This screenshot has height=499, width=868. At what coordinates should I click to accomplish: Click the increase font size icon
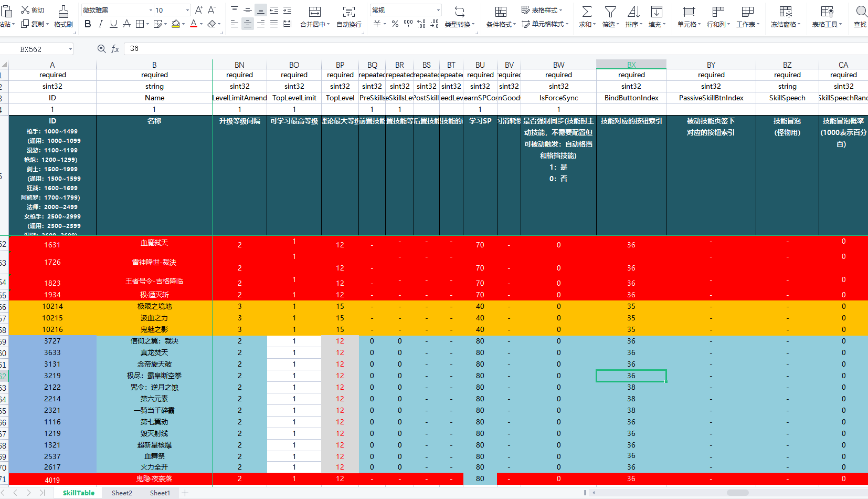pyautogui.click(x=199, y=10)
